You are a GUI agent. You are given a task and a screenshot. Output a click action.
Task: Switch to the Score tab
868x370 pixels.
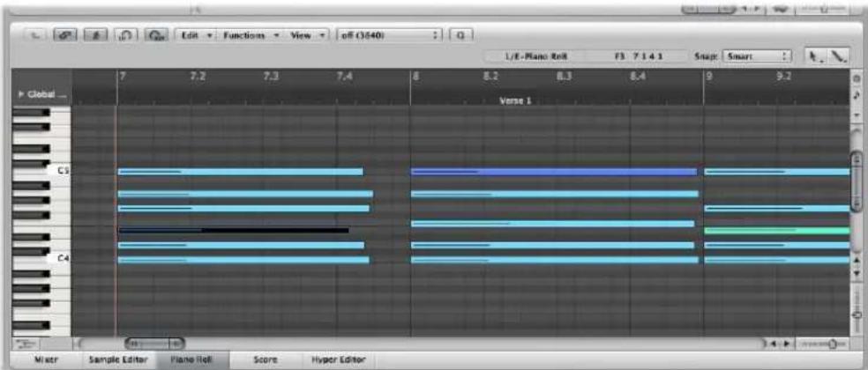pyautogui.click(x=265, y=359)
